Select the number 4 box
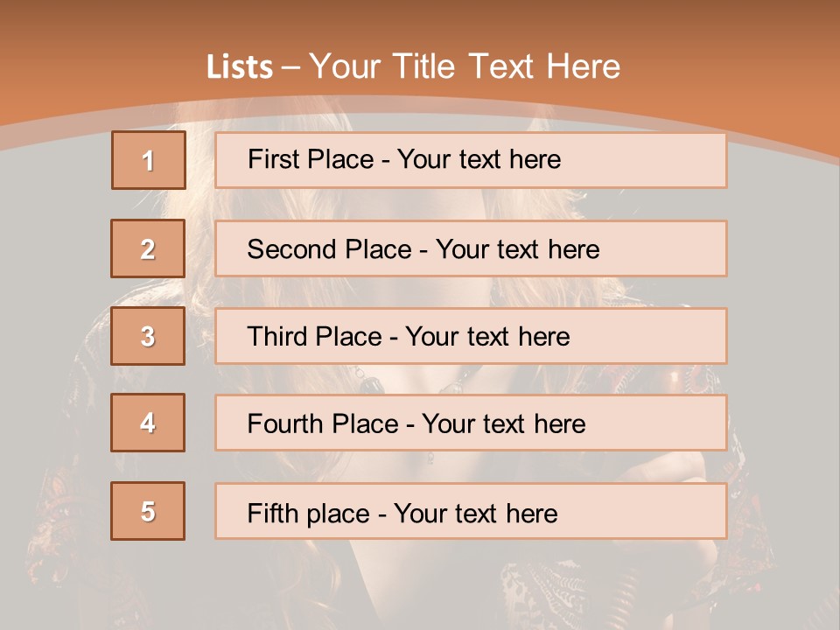Image resolution: width=840 pixels, height=630 pixels. tap(149, 423)
